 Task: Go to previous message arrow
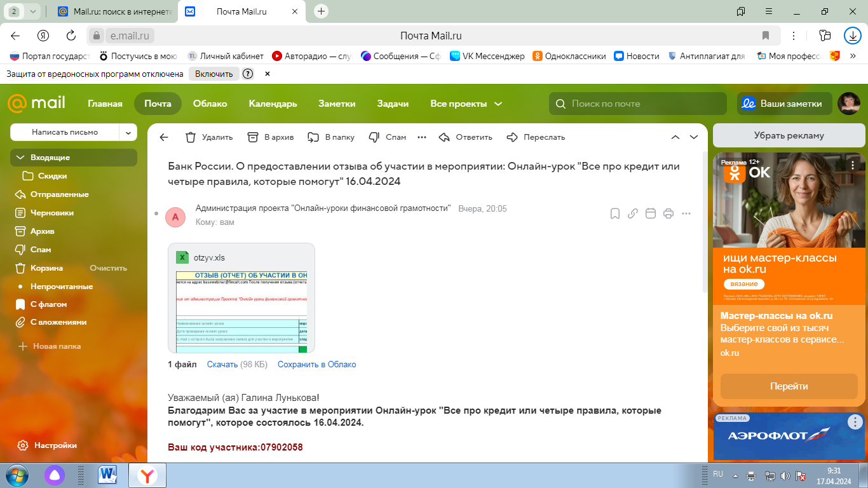coord(675,137)
